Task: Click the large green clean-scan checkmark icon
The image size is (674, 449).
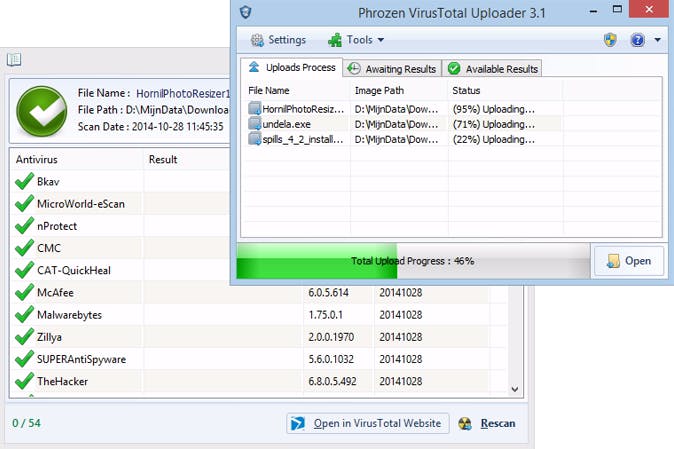Action: tap(42, 111)
